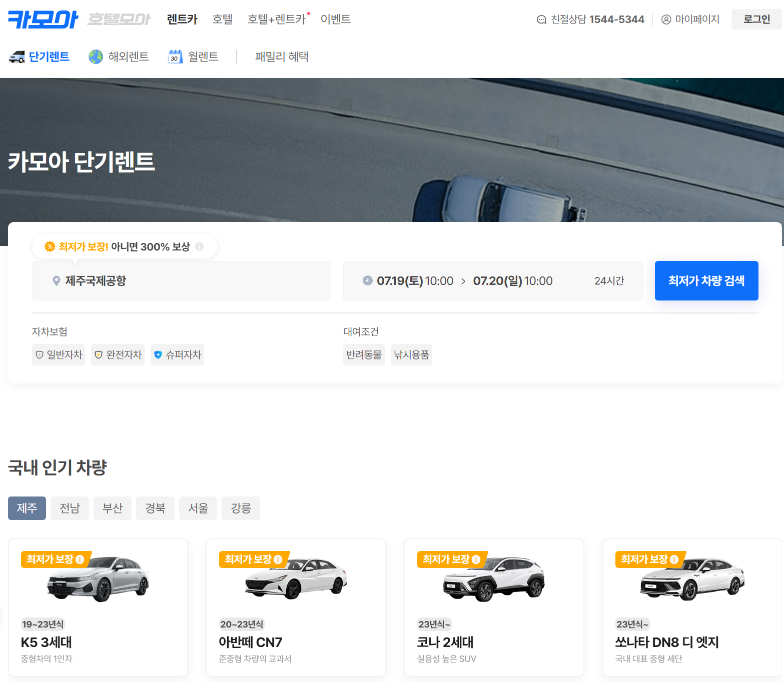The height and width of the screenshot is (683, 784).
Task: Click the 월렌트 calendar icon
Action: coord(175,56)
